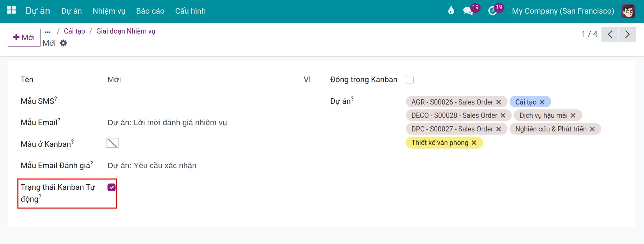Image resolution: width=644 pixels, height=244 pixels.
Task: Go to Cải tạo breadcrumb link
Action: coord(74,31)
